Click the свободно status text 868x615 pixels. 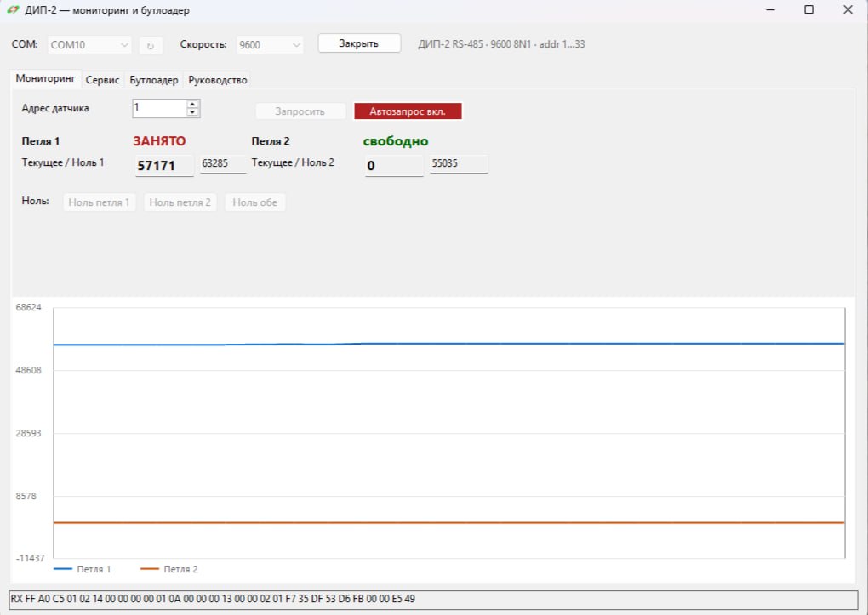[x=396, y=141]
